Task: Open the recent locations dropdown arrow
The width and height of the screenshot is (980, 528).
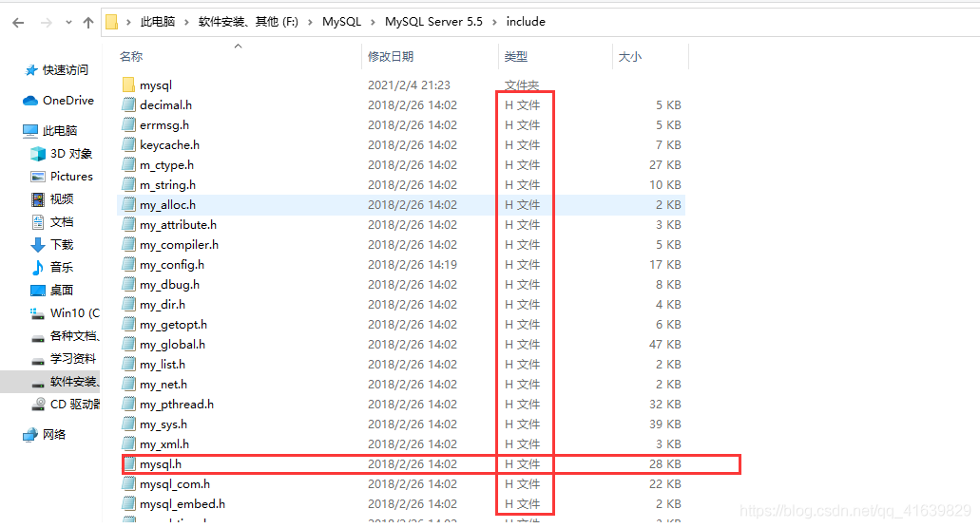Action: coord(68,23)
